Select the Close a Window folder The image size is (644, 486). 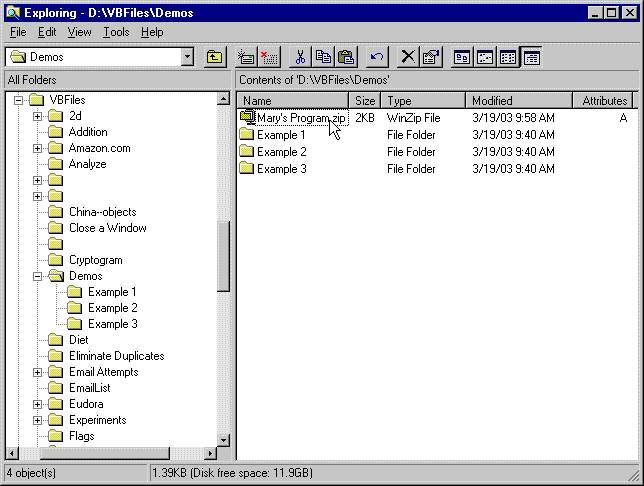tap(108, 228)
